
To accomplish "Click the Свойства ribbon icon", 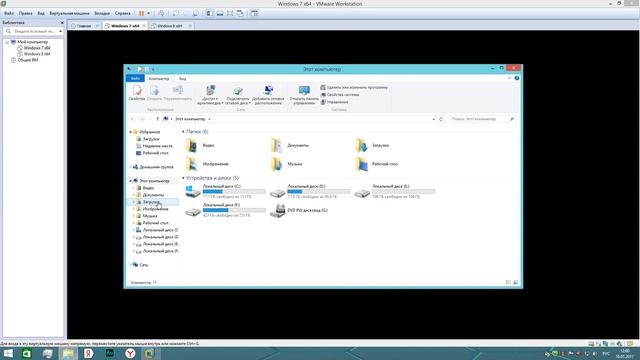I will (137, 93).
